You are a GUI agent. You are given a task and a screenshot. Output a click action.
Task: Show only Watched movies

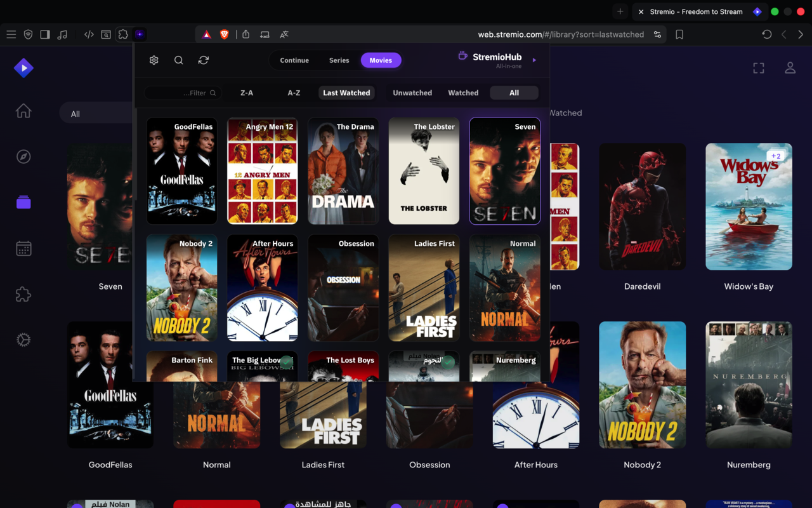(x=463, y=93)
